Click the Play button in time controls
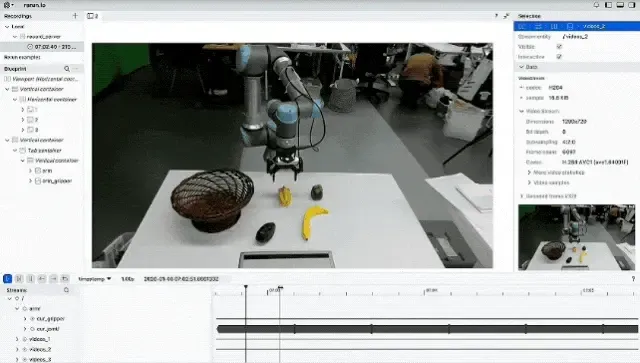Image resolution: width=640 pixels, height=363 pixels. (x=7, y=278)
